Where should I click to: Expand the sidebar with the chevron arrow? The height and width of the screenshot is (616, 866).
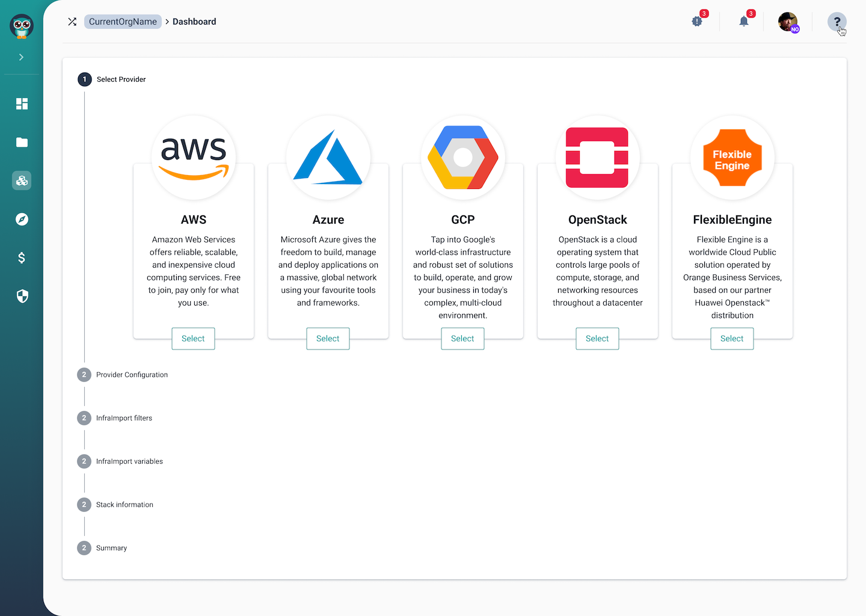pyautogui.click(x=21, y=57)
